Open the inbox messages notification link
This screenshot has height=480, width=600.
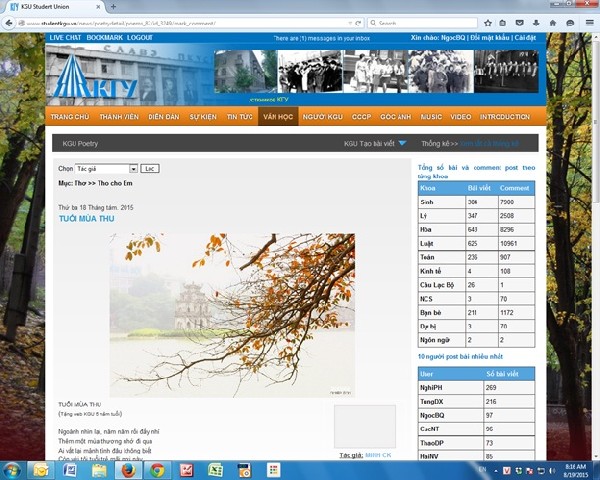(322, 38)
